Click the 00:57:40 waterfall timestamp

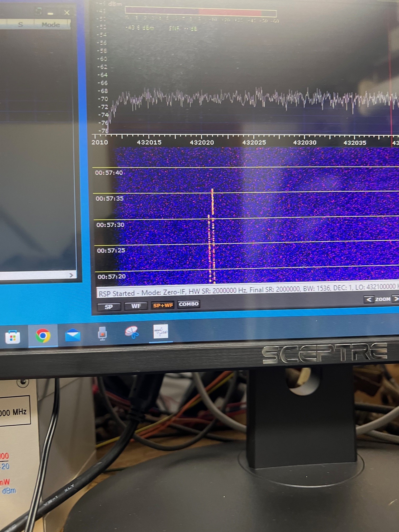click(x=109, y=173)
